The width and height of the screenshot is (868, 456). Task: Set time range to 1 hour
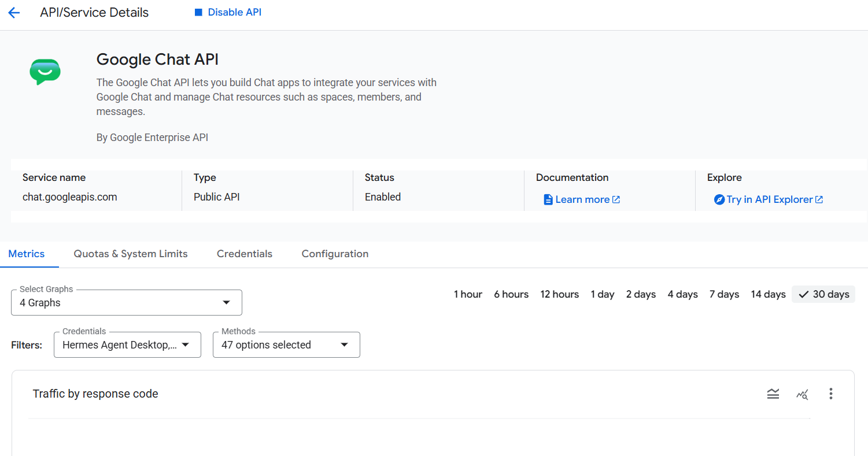(468, 294)
